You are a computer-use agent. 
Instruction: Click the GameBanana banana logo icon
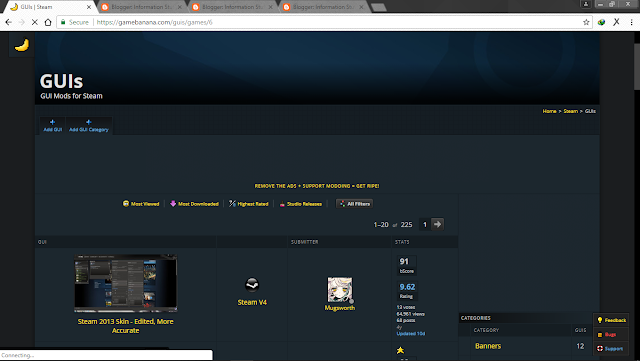21,45
